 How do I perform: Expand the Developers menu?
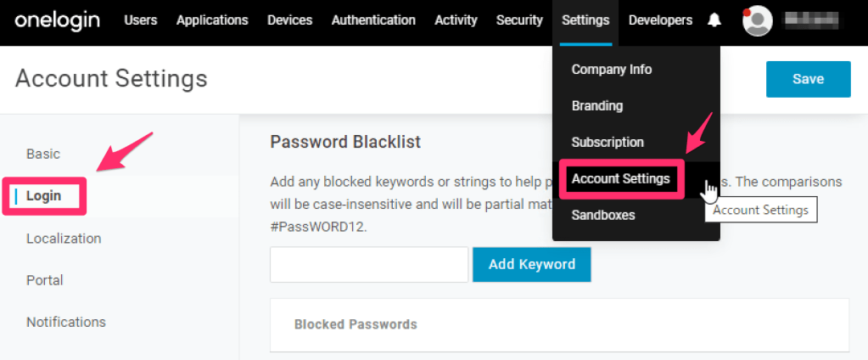pos(660,20)
